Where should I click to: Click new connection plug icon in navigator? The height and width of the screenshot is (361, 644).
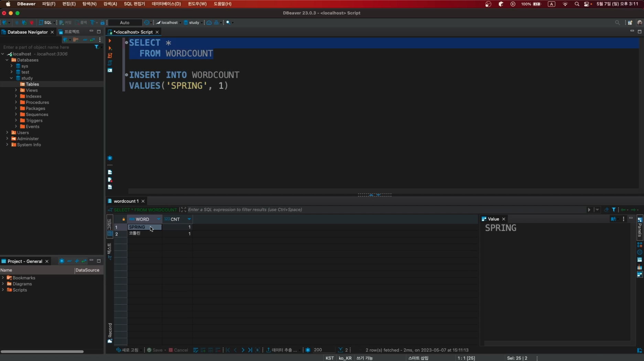(x=65, y=40)
